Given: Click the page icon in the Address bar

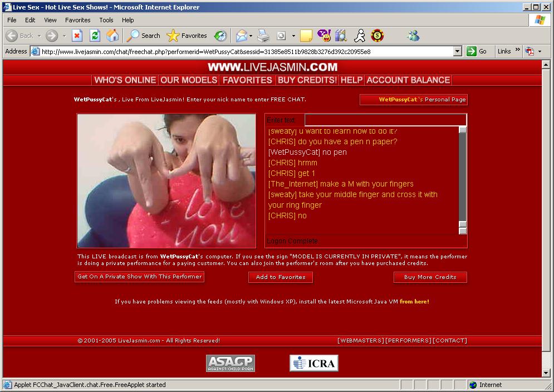Looking at the screenshot, I should click(x=35, y=52).
